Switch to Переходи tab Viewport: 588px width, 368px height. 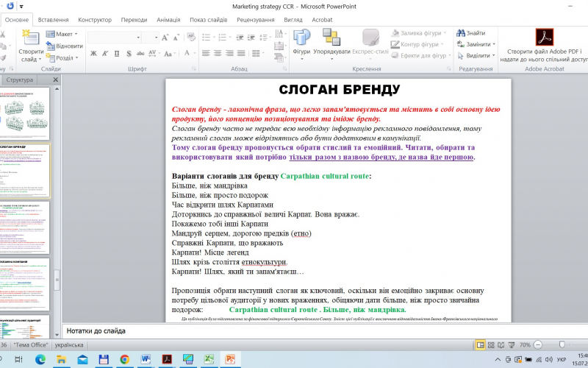134,20
